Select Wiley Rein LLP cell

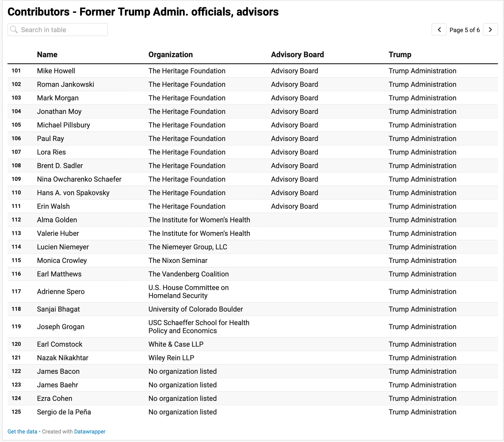[x=171, y=358]
